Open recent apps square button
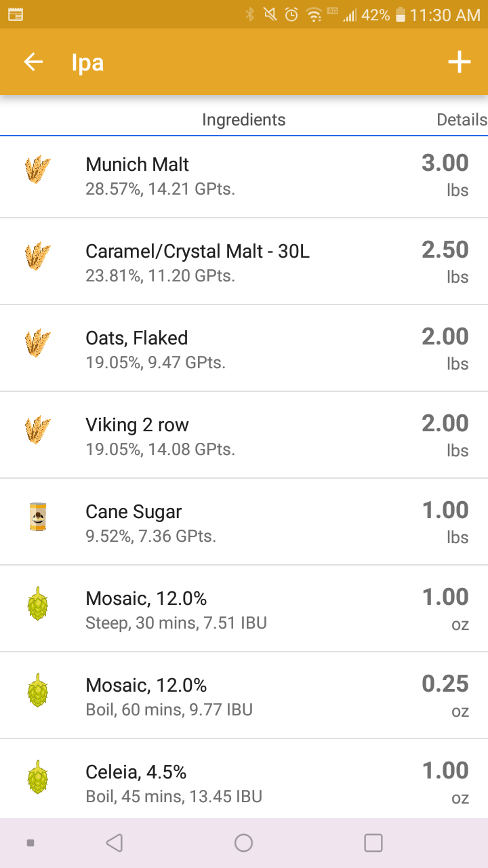 pyautogui.click(x=373, y=843)
